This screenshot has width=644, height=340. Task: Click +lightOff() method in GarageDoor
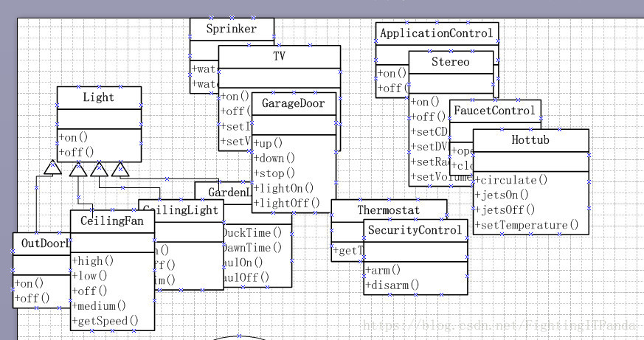point(287,203)
